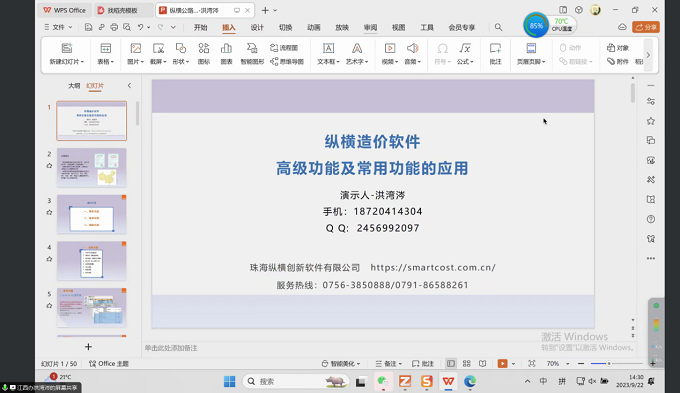Open WeChat from the taskbar

(382, 381)
